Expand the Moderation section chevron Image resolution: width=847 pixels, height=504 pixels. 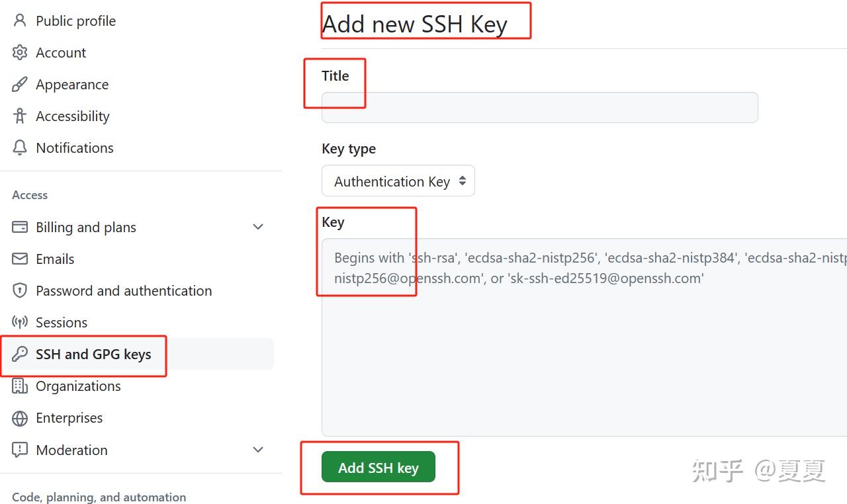point(258,450)
